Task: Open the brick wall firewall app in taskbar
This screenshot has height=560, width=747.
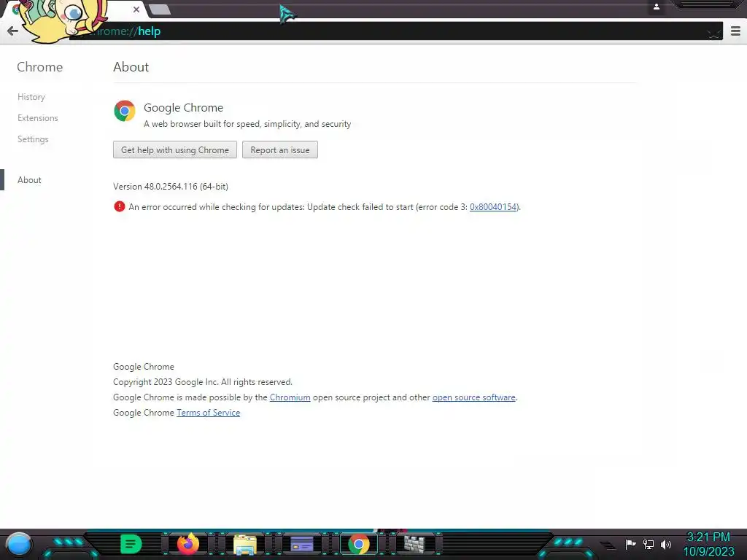Action: click(x=414, y=544)
